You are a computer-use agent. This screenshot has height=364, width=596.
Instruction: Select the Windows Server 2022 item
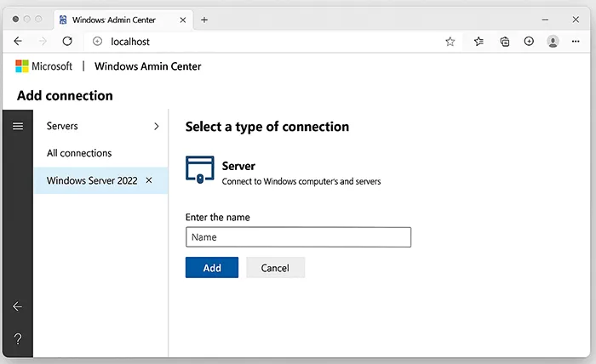click(x=91, y=180)
